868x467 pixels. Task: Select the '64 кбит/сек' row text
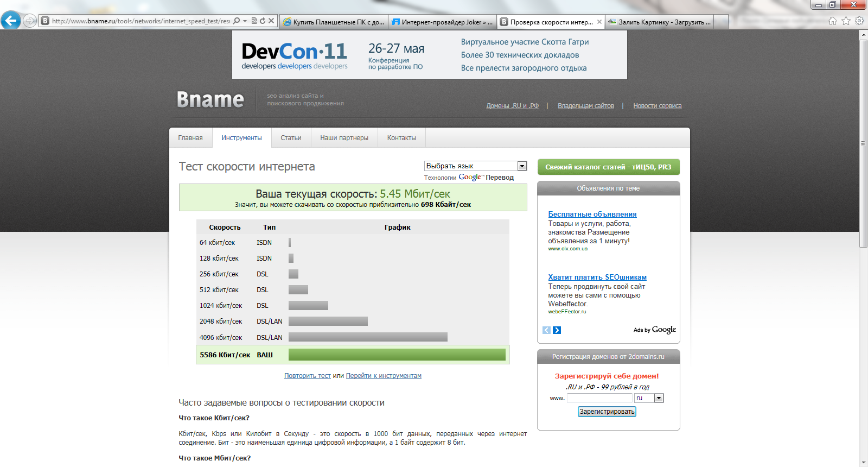click(x=217, y=243)
